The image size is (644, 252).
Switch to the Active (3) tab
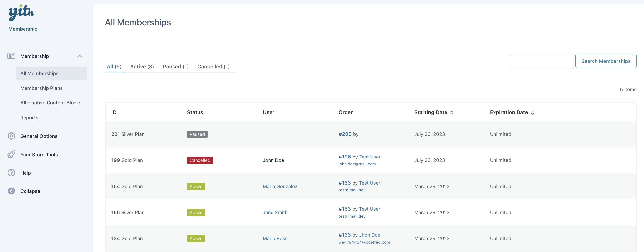point(142,67)
